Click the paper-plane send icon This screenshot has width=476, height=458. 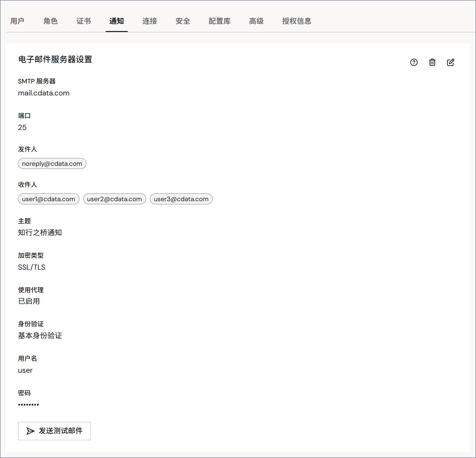point(31,431)
